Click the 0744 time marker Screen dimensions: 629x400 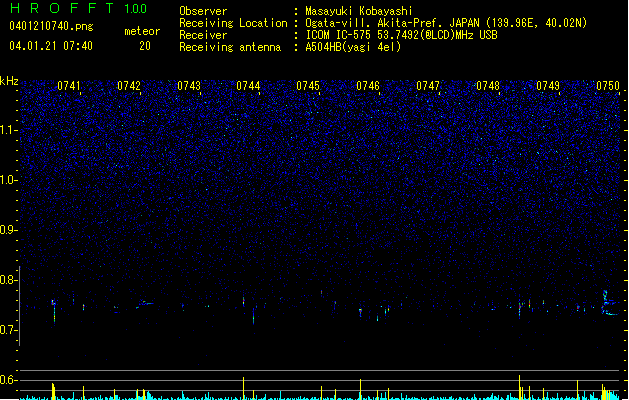(x=248, y=86)
